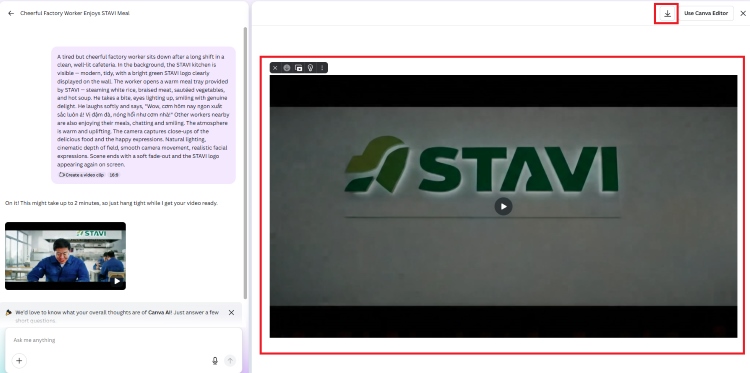This screenshot has width=750, height=373.
Task: Click the round download icon in overlay toolbar
Action: 287,68
